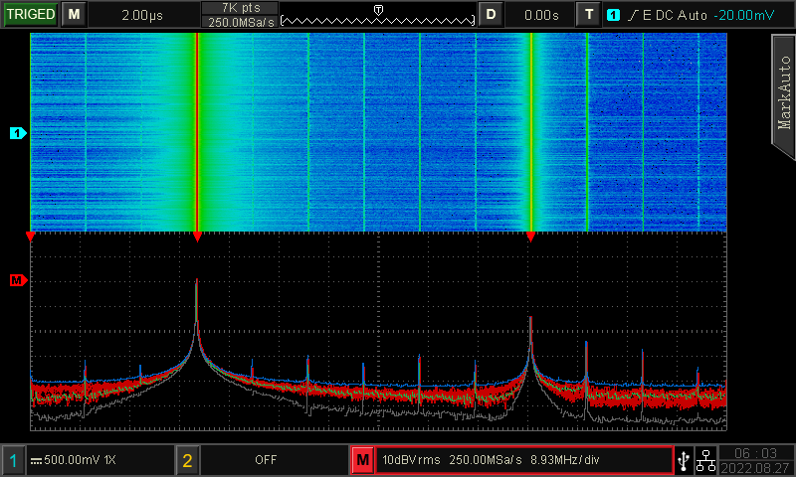Click the USB status icon
796x477 pixels.
point(683,460)
